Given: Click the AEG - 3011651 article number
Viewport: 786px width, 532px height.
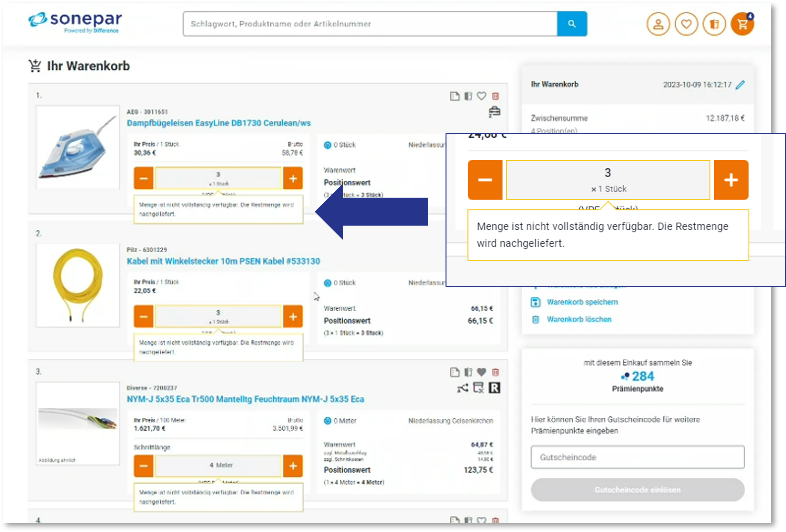Looking at the screenshot, I should tap(147, 112).
